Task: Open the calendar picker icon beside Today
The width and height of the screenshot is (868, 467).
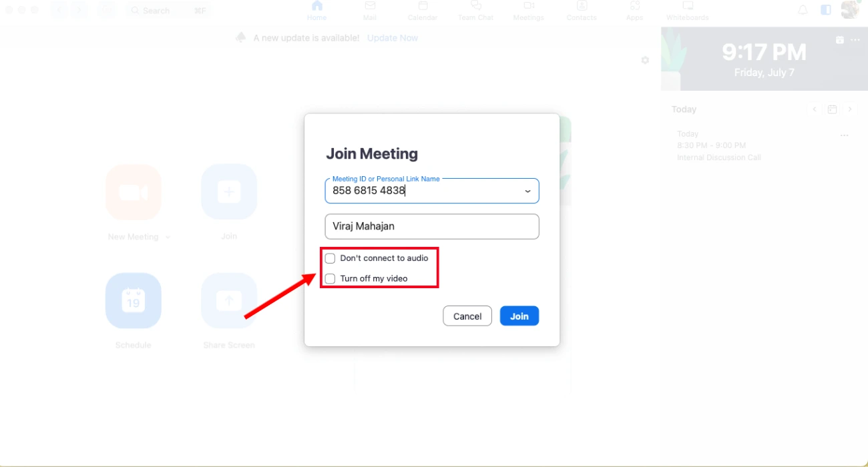Action: (832, 109)
